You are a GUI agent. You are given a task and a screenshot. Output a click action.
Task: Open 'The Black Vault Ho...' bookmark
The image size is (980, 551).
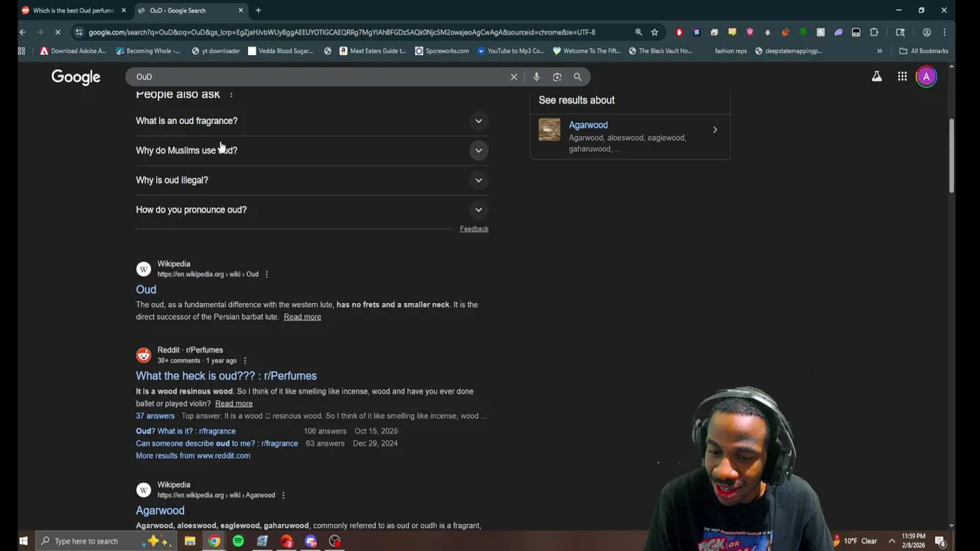[x=660, y=51]
